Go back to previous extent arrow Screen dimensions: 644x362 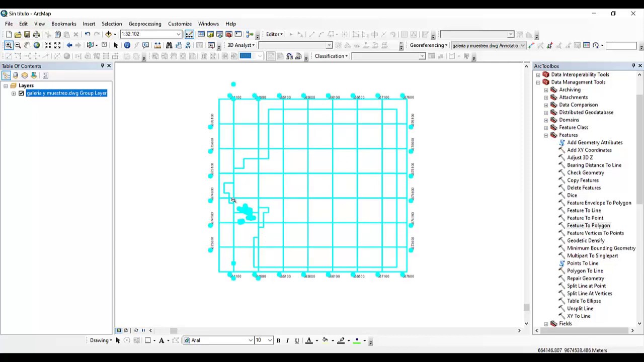pos(69,45)
